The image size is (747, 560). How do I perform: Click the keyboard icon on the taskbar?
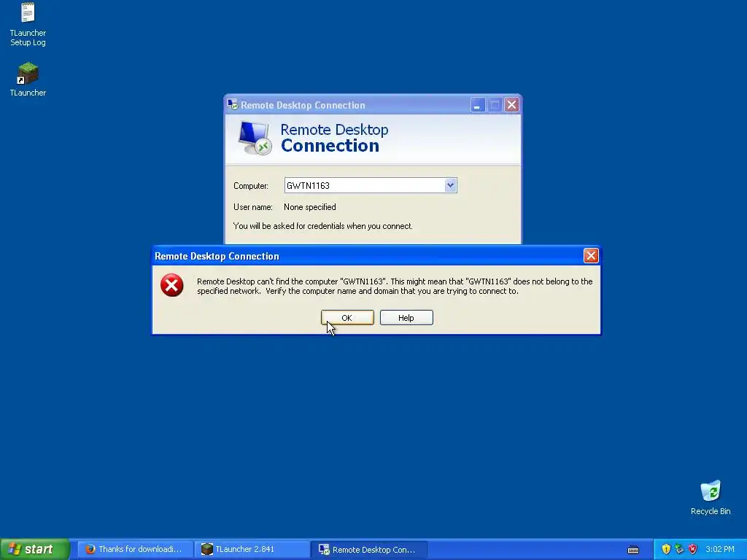[x=633, y=550]
